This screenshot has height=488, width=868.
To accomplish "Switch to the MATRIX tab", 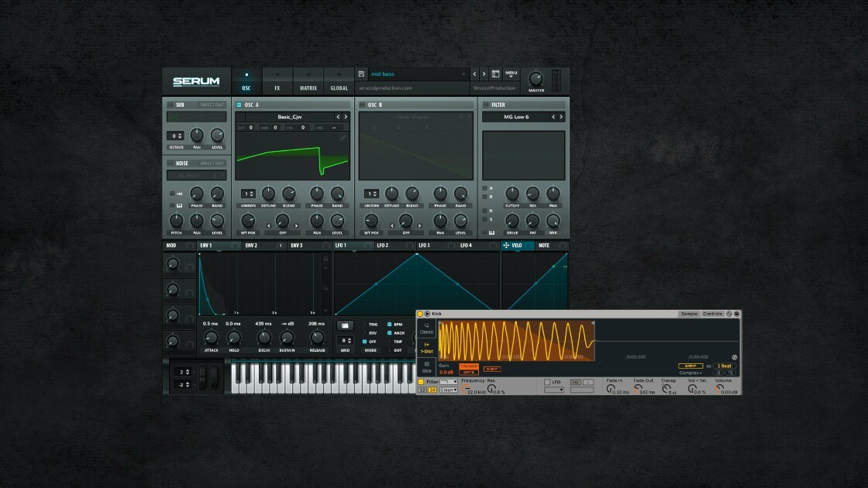I will click(308, 82).
